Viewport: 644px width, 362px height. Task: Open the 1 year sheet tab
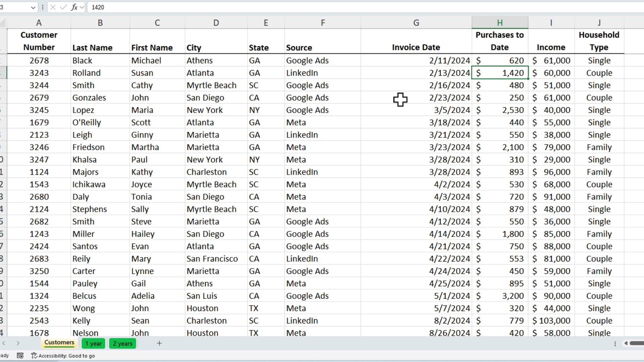tap(94, 343)
